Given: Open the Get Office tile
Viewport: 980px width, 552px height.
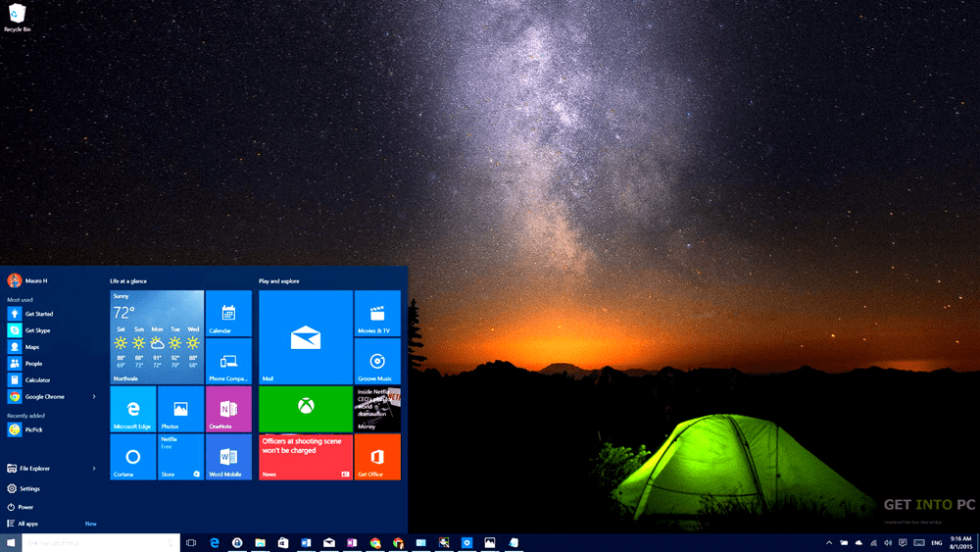Looking at the screenshot, I should pos(377,457).
